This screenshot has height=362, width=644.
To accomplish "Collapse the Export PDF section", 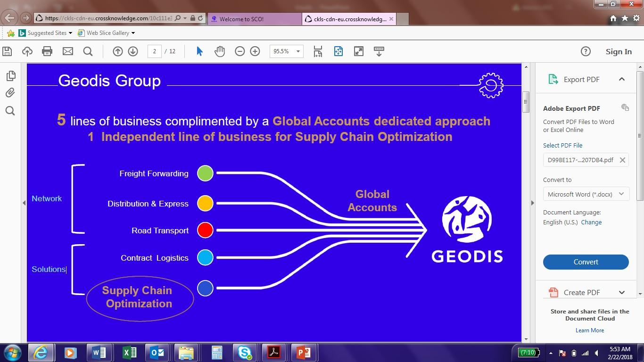I will [622, 79].
